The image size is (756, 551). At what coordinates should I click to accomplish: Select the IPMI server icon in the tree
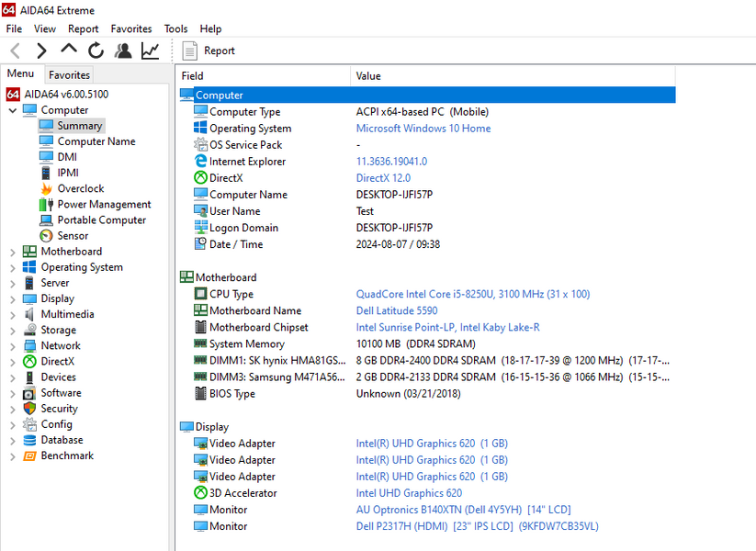[x=46, y=173]
